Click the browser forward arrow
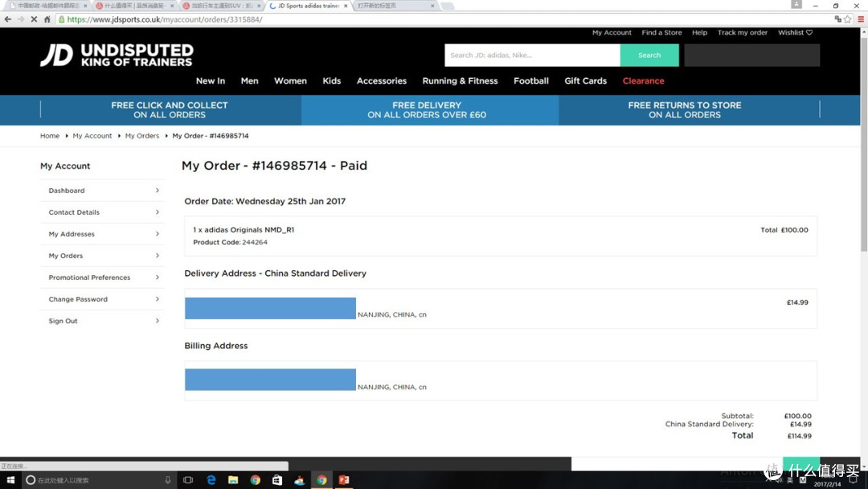The image size is (868, 489). point(21,19)
